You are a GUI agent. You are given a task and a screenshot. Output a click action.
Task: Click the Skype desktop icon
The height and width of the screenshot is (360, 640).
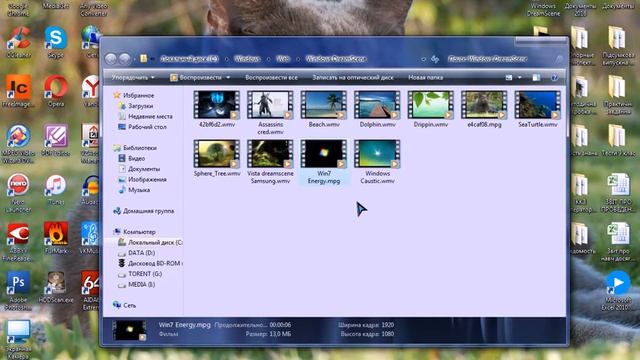tap(56, 42)
